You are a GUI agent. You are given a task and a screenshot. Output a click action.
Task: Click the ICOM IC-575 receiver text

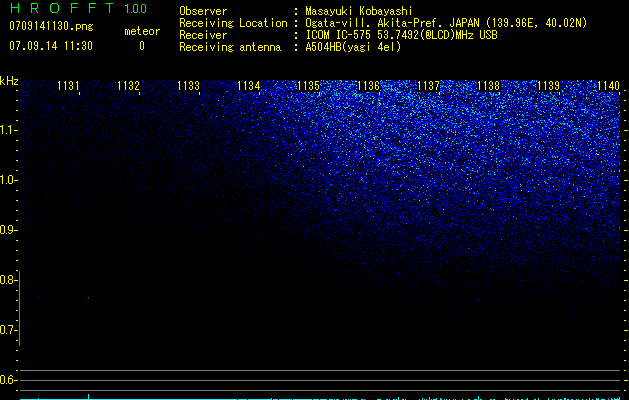pos(401,35)
